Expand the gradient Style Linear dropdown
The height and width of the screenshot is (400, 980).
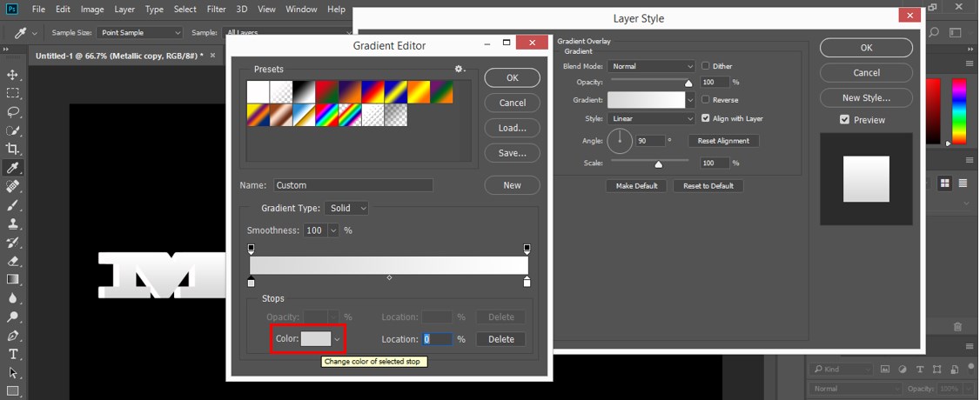[651, 118]
